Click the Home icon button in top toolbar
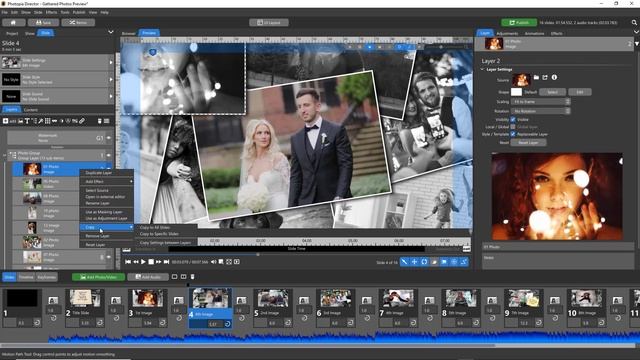 point(13,22)
